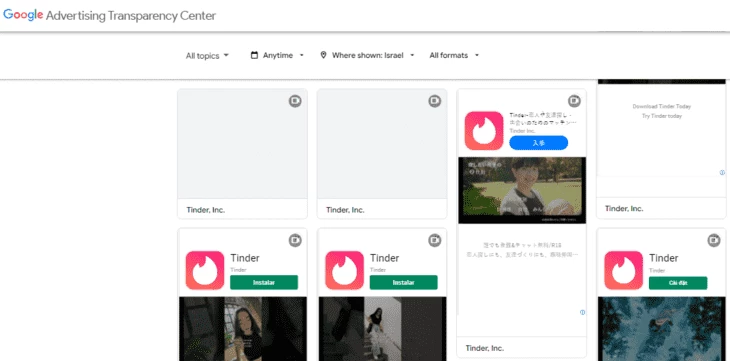This screenshot has width=730, height=361.
Task: Open the Anytime date filter dropdown
Action: coord(277,55)
